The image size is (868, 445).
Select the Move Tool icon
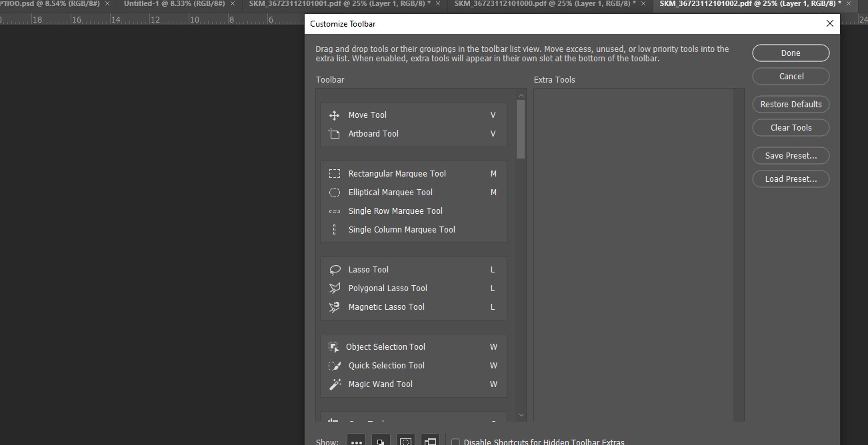coord(335,115)
